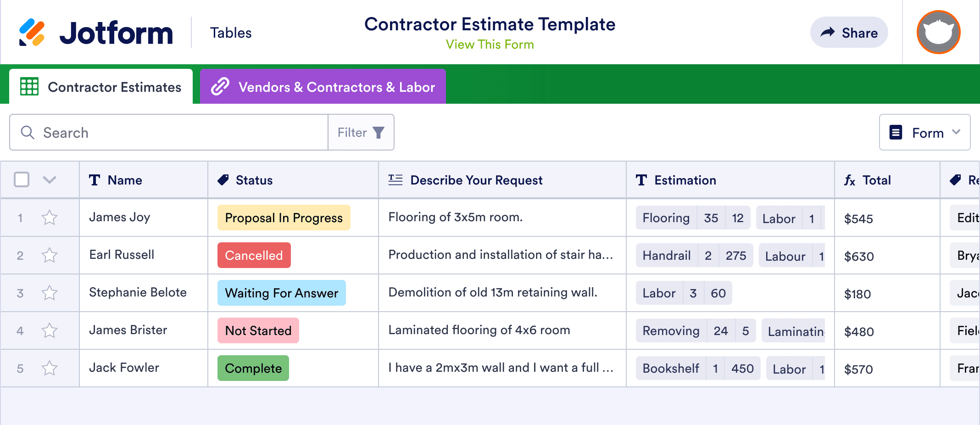Viewport: 980px width, 425px height.
Task: Star the James Joy row
Action: (x=49, y=218)
